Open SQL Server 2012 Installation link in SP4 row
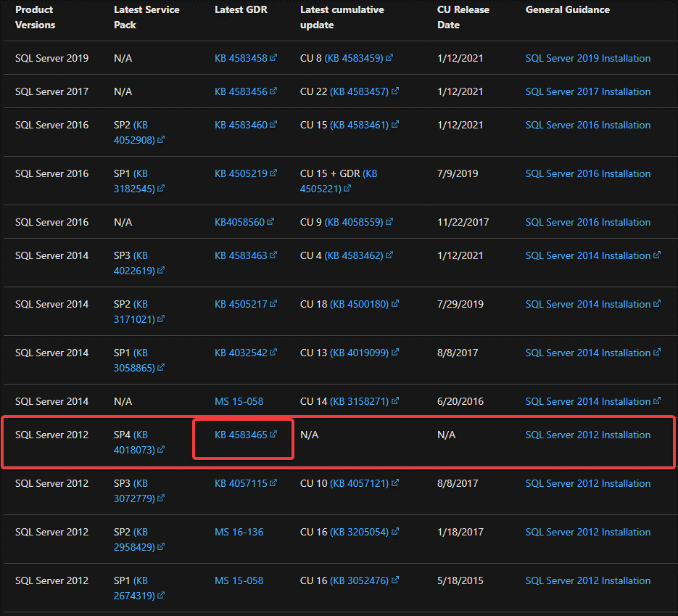Viewport: 678px width, 616px height. [x=587, y=435]
